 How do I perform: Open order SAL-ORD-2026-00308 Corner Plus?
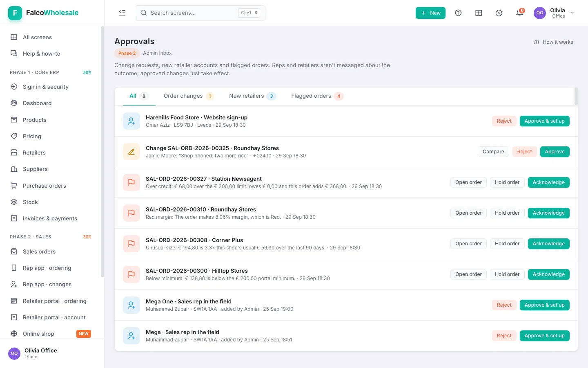[x=468, y=244]
